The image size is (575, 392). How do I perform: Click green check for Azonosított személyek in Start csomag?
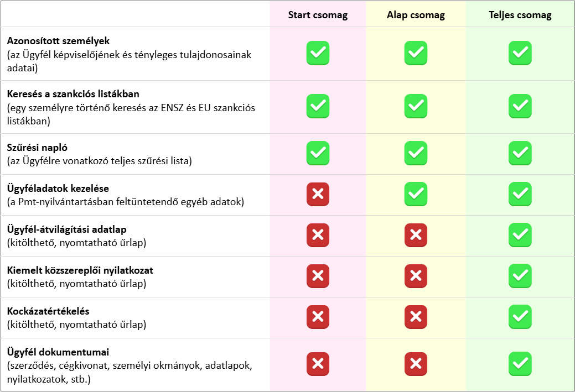(x=318, y=53)
